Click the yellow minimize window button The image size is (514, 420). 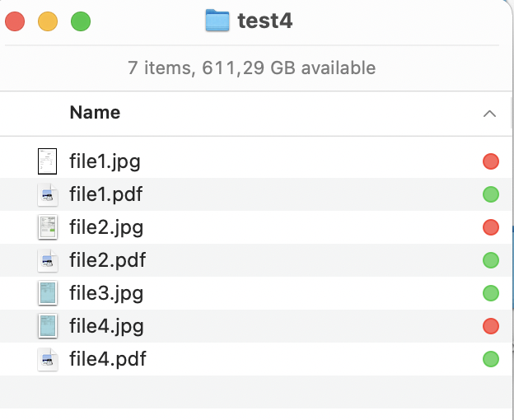tap(48, 21)
